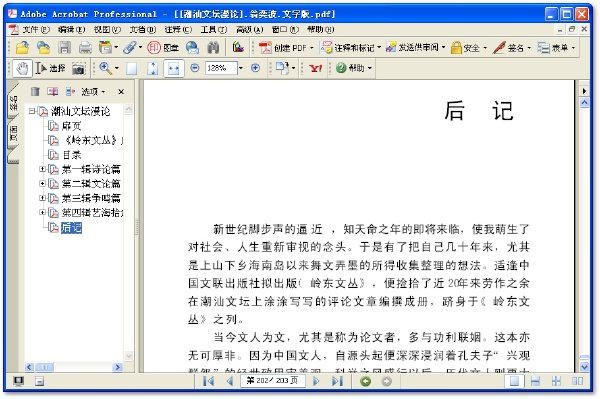Switch to single page layout

(x=515, y=381)
